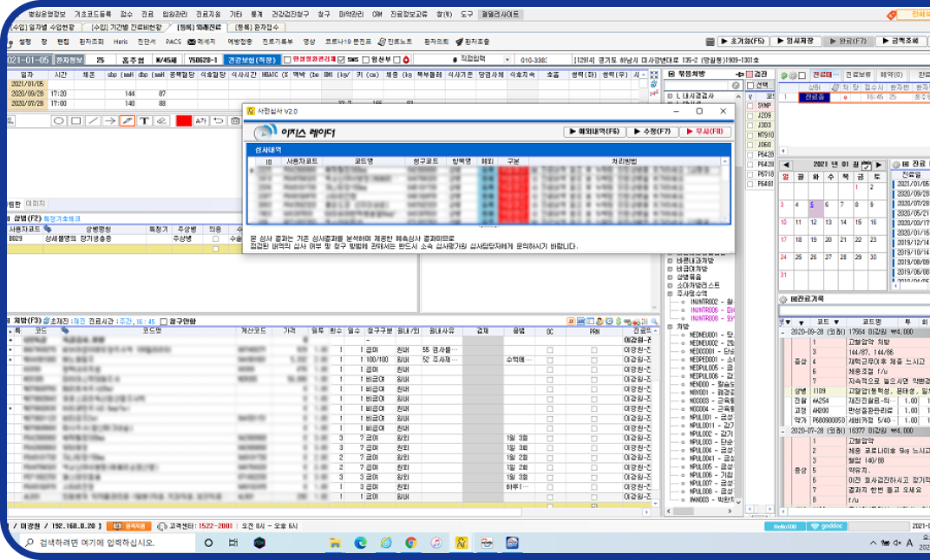This screenshot has height=560, width=930.
Task: Open the calculator icon beside 초기화
Action: click(710, 42)
